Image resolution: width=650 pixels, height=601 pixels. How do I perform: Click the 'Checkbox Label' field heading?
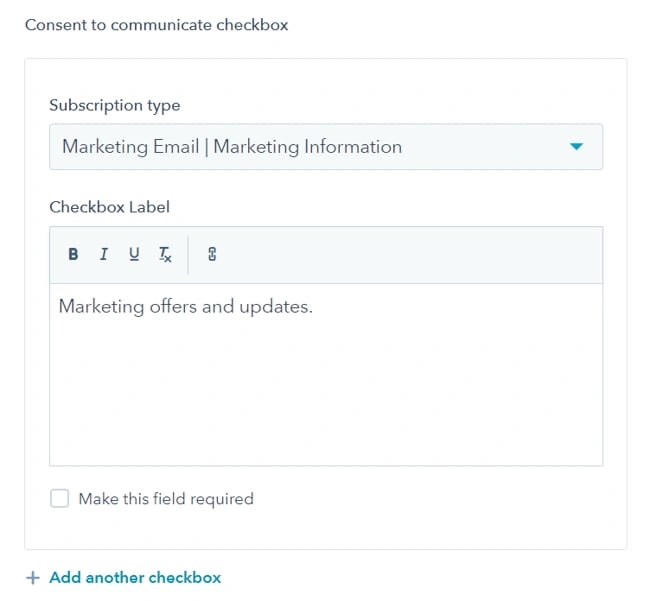click(x=110, y=207)
